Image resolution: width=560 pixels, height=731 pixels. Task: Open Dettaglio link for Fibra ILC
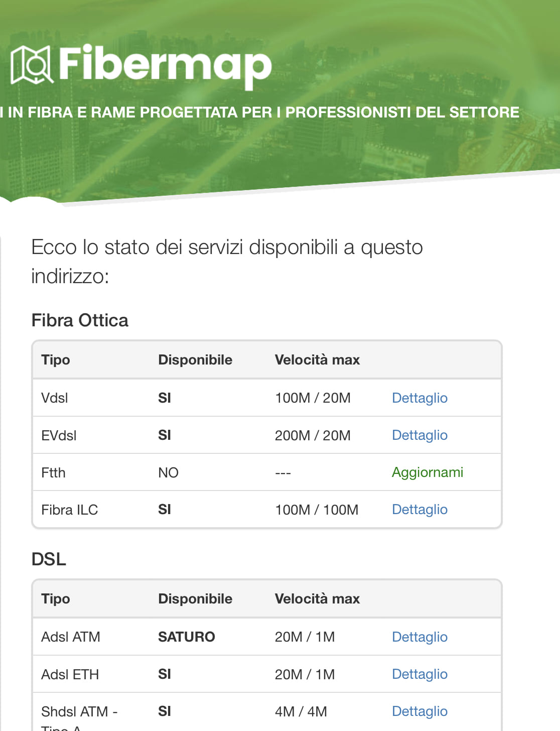click(x=419, y=510)
